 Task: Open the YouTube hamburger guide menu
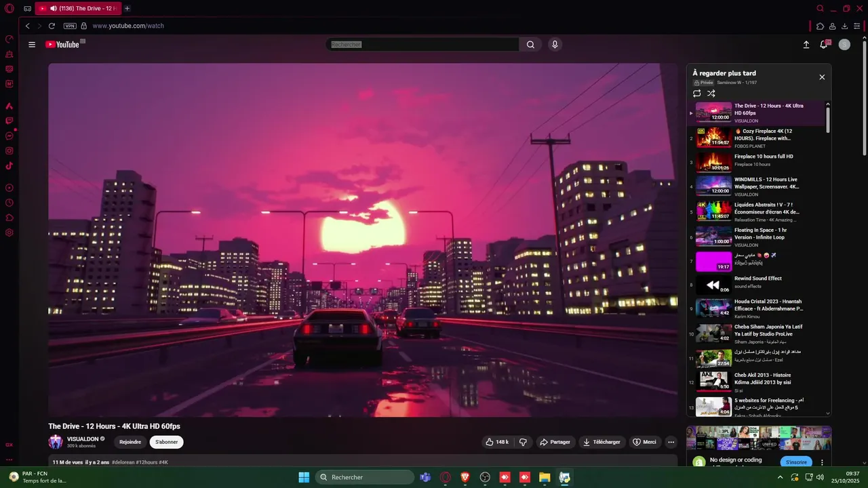(32, 45)
